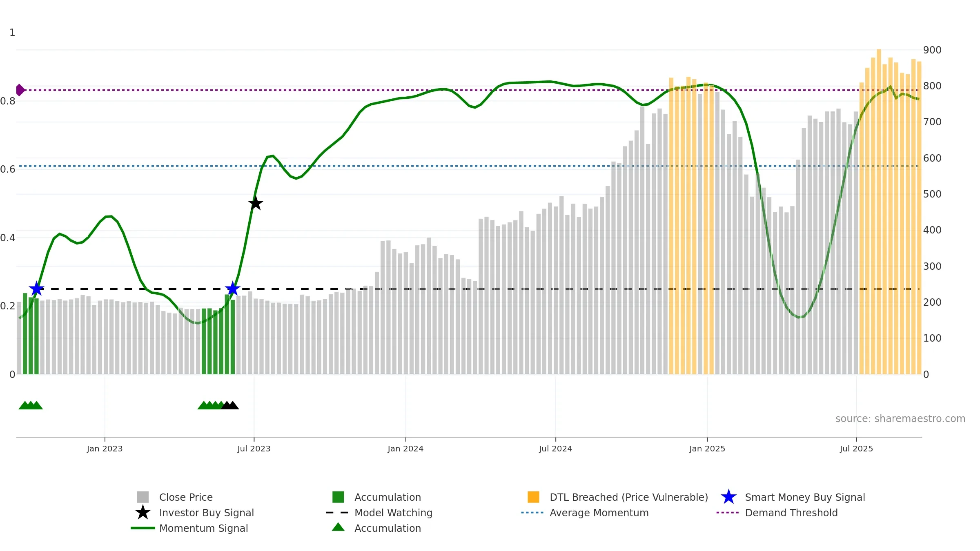Image resolution: width=980 pixels, height=551 pixels.
Task: Toggle Demand Threshold legend entry
Action: [x=791, y=513]
